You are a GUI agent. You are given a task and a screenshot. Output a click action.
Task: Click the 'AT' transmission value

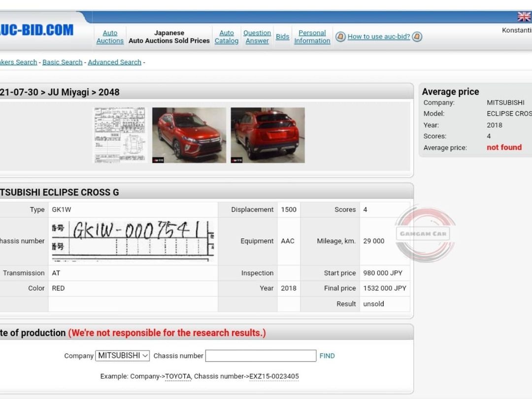[x=56, y=273]
